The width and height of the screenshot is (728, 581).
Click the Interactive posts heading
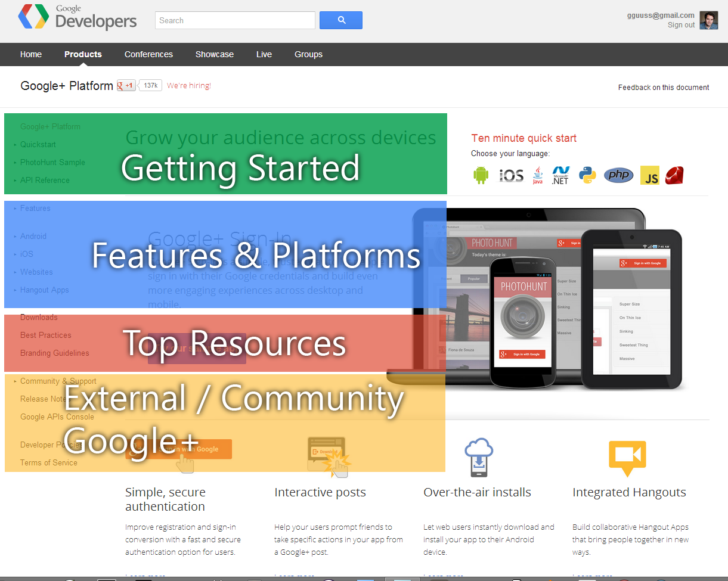[320, 493]
